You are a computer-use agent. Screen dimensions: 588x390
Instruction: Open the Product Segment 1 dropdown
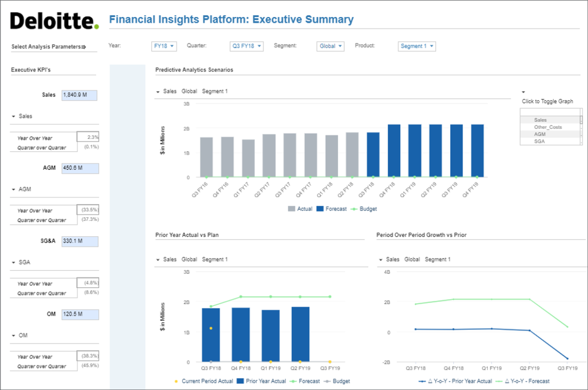click(417, 46)
